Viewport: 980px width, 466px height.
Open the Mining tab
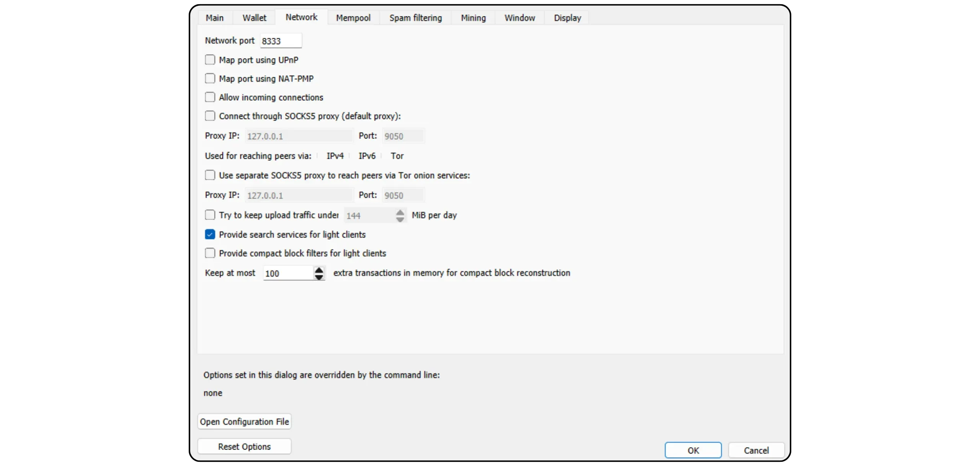click(x=473, y=18)
